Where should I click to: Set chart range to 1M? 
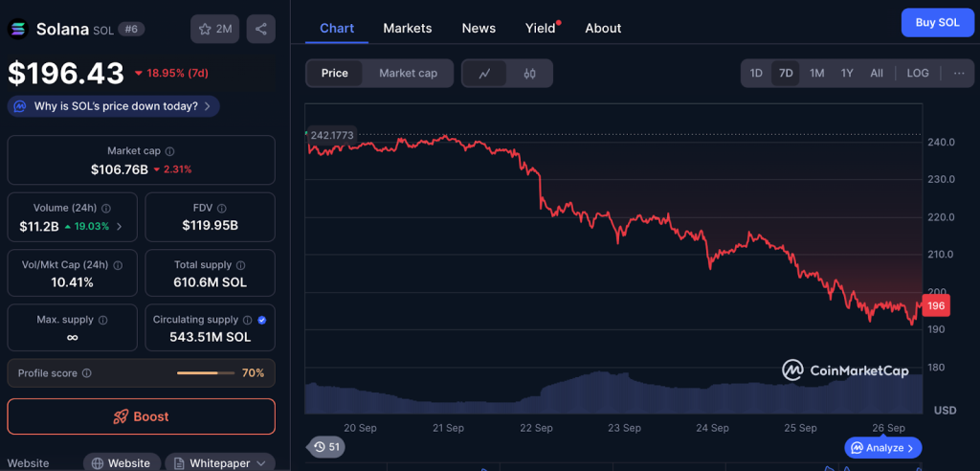[817, 73]
